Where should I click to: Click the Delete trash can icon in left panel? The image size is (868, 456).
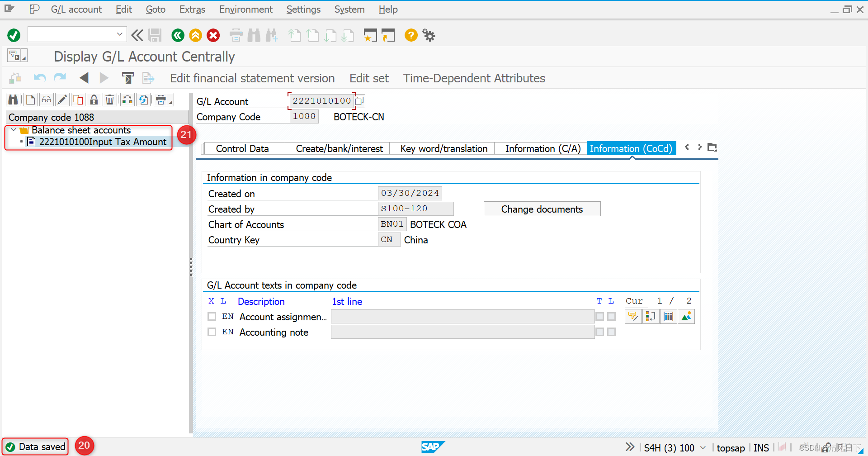pos(110,100)
